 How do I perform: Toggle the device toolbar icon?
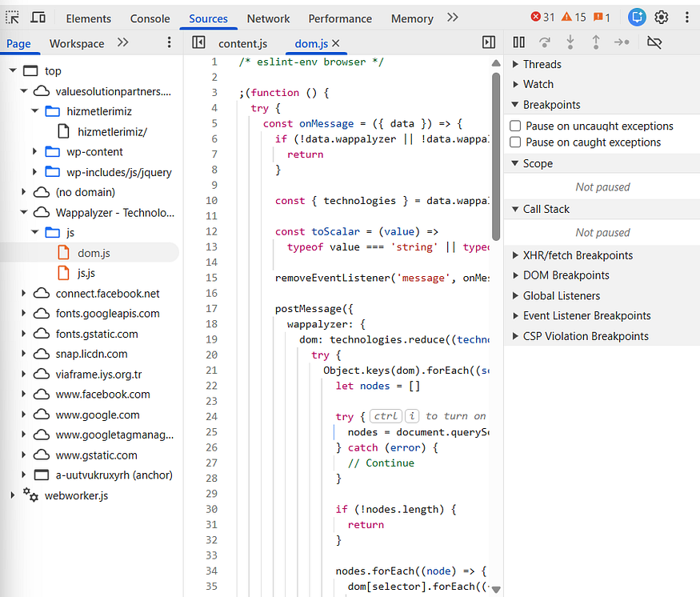coord(38,18)
